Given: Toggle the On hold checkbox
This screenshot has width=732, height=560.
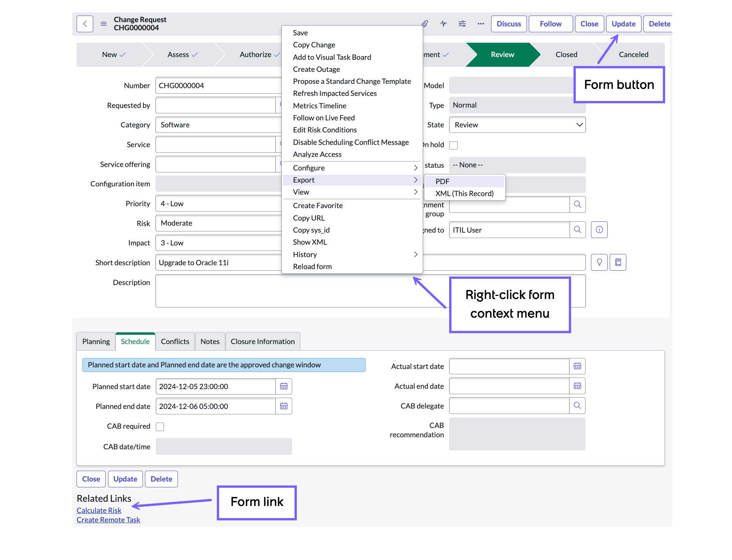Looking at the screenshot, I should pos(453,145).
